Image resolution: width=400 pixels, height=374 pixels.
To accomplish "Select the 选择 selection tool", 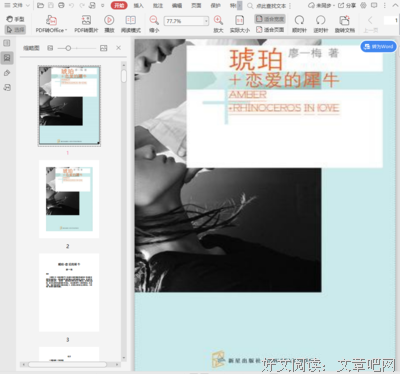I will click(15, 30).
